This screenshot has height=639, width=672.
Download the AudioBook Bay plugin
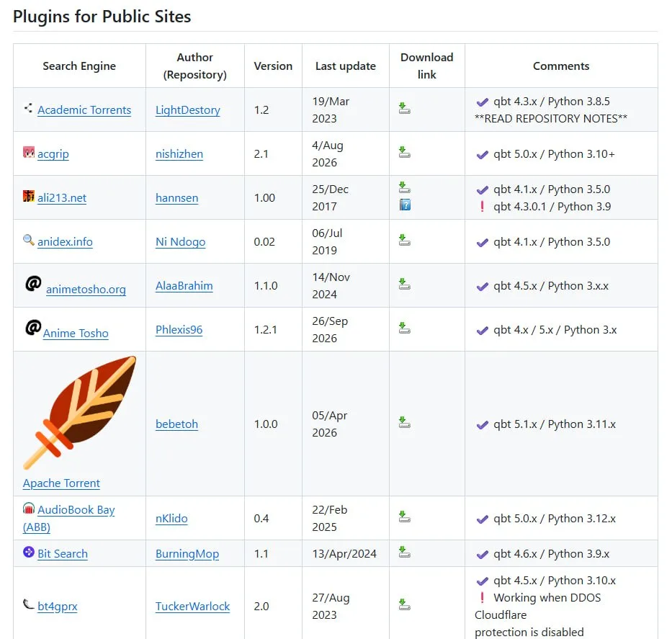(404, 517)
